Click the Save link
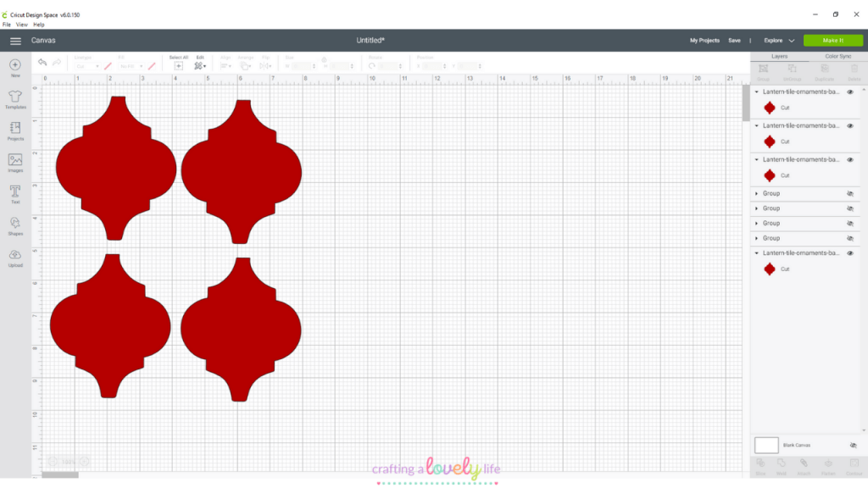This screenshot has width=868, height=488. [734, 41]
